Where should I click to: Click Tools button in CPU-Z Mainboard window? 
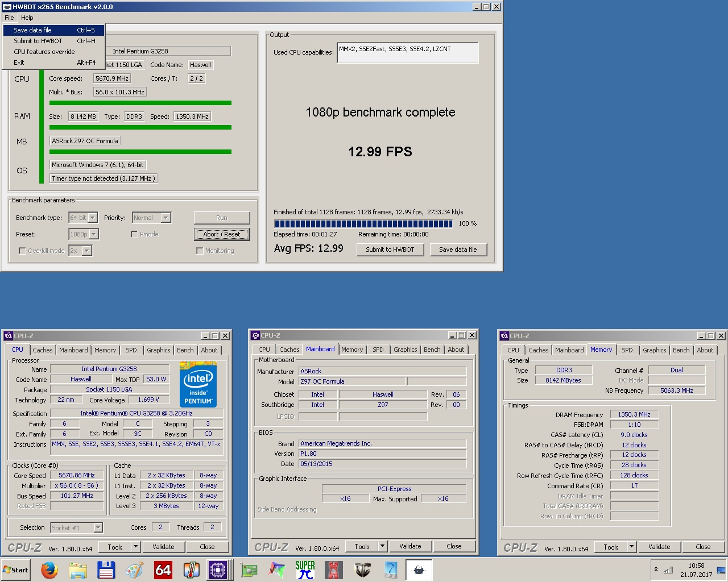click(x=362, y=546)
